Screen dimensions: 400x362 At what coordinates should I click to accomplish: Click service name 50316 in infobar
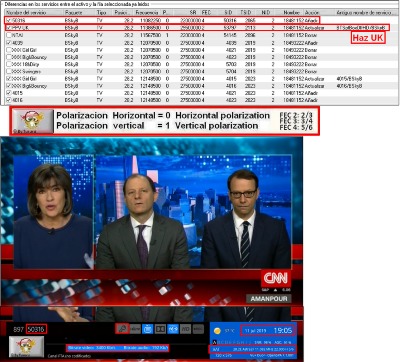[36, 329]
